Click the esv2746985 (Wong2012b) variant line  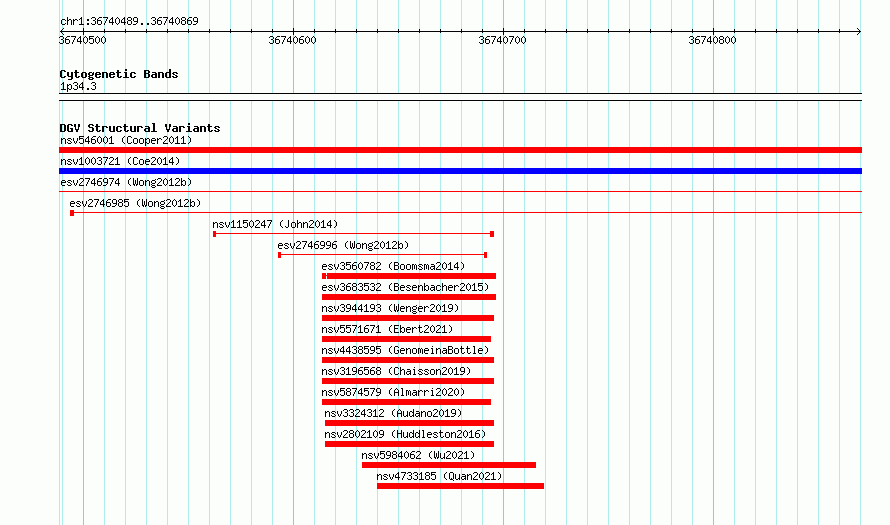pyautogui.click(x=466, y=213)
